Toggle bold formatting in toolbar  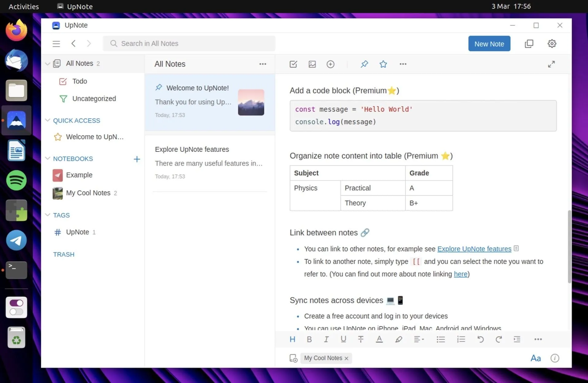point(309,339)
